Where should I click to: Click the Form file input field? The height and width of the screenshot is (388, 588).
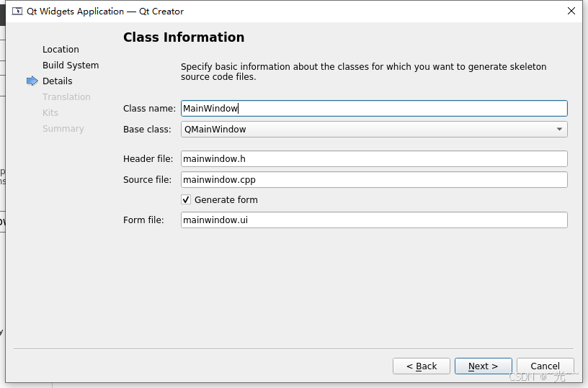click(x=374, y=220)
